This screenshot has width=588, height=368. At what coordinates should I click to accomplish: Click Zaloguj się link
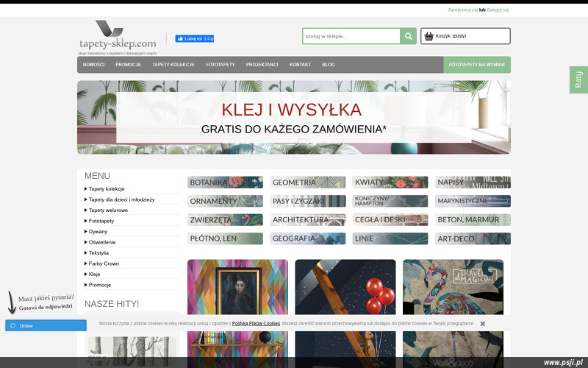point(498,10)
